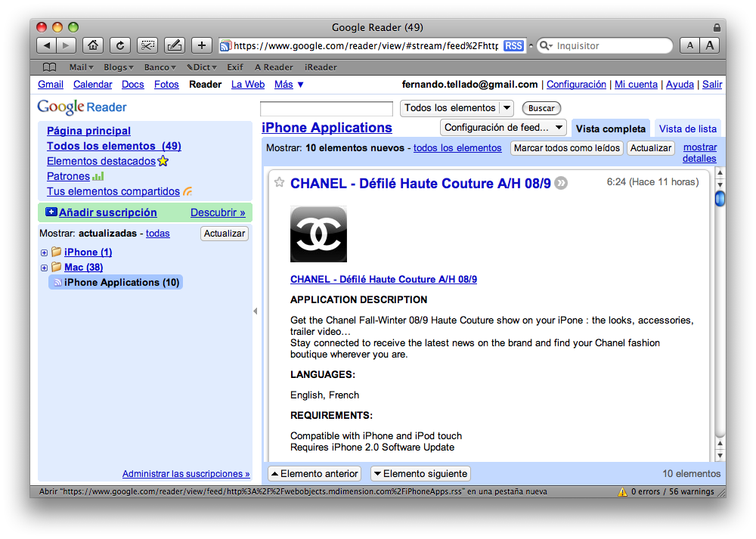
Task: Click the warning triangle in status bar
Action: click(x=623, y=492)
